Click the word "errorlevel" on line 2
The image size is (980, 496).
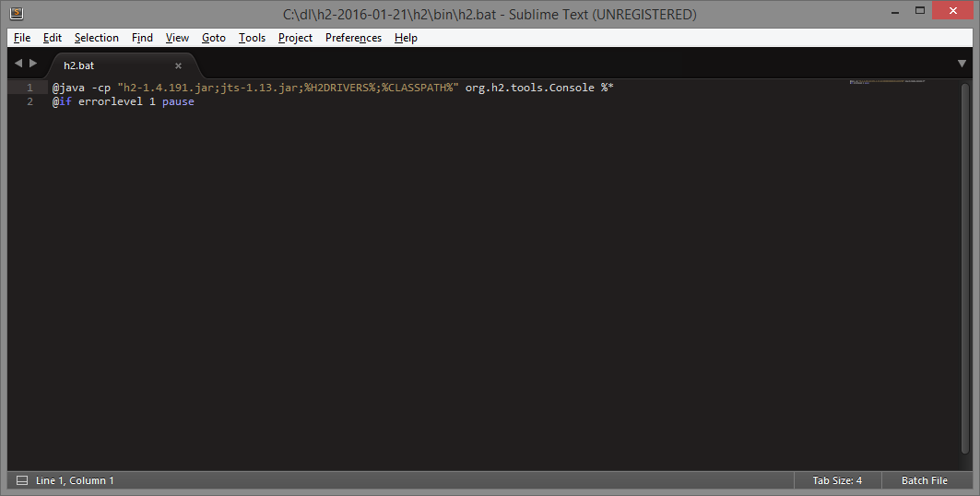click(x=110, y=101)
